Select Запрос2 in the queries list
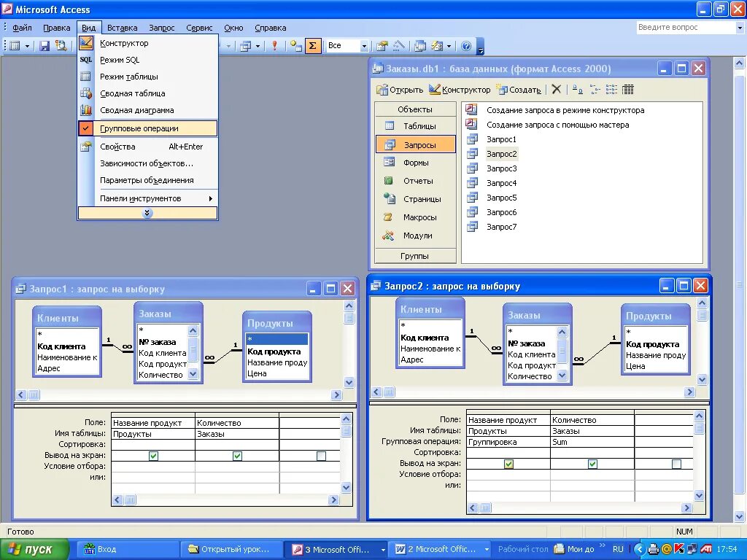747x560 pixels. [x=501, y=154]
